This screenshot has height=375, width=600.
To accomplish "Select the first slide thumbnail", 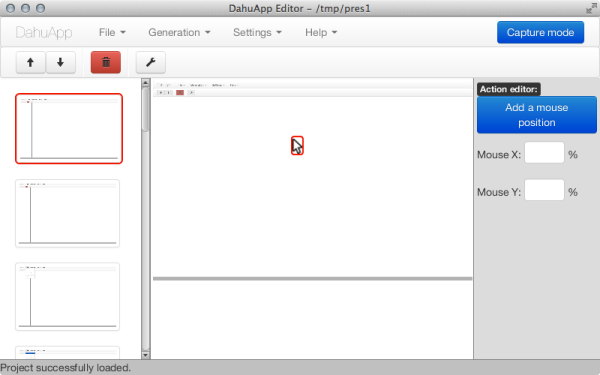I will coord(69,129).
